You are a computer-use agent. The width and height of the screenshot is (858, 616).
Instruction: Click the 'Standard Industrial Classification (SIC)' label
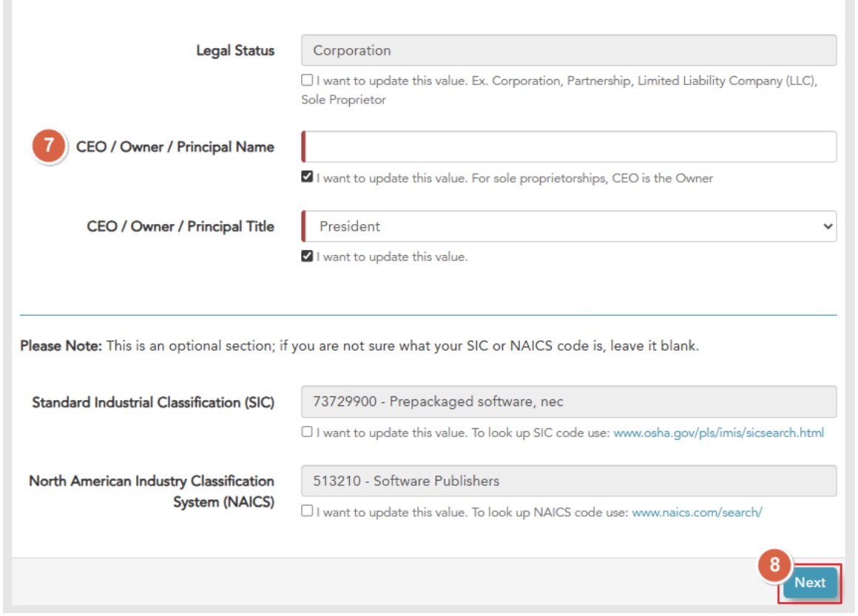click(153, 402)
